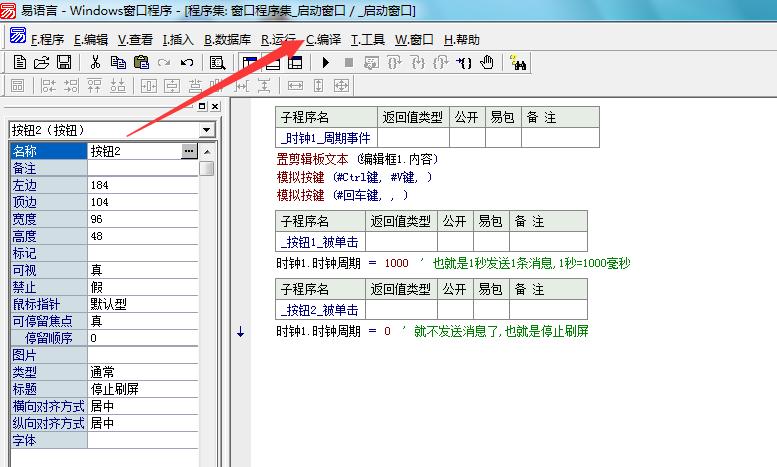Click the New file toolbar icon

[x=20, y=63]
